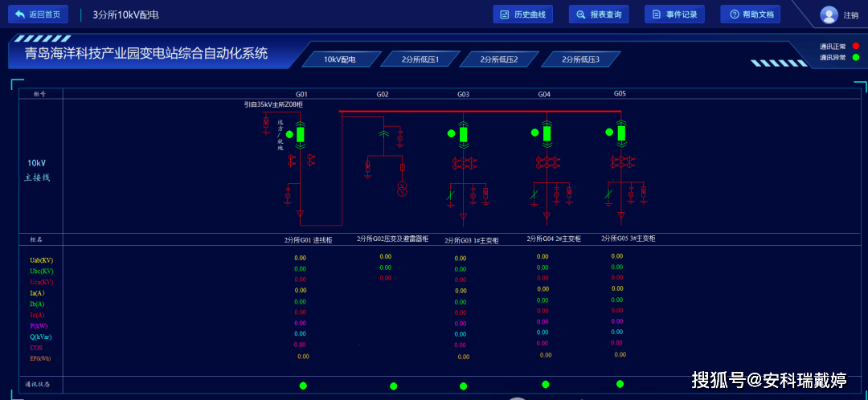
Task: Click red 通讯正常 legend indicator
Action: [x=855, y=46]
